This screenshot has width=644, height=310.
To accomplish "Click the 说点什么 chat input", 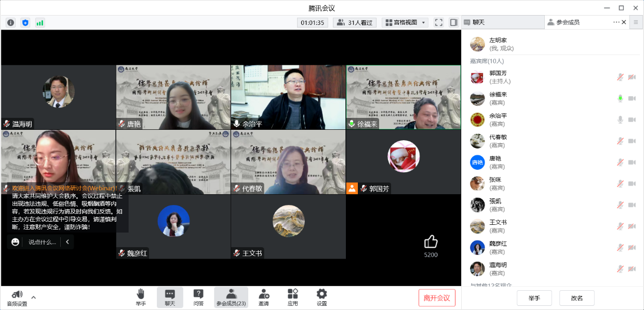I will [x=42, y=242].
